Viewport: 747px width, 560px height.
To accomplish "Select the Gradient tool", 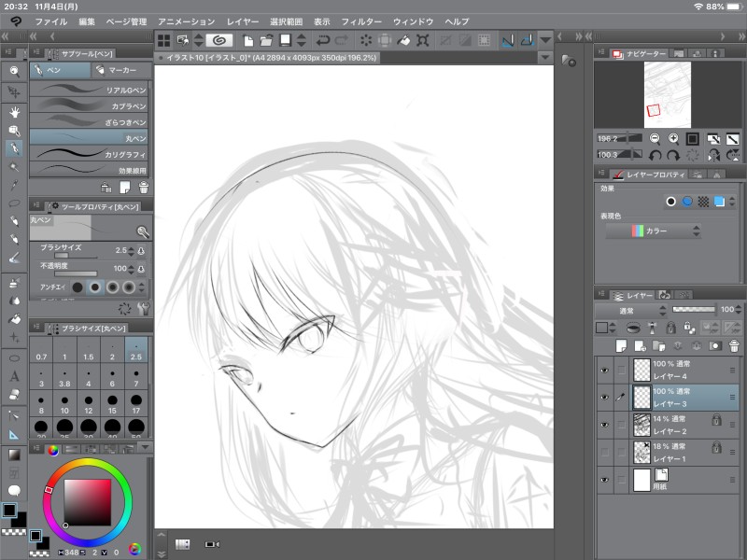I will 14,455.
